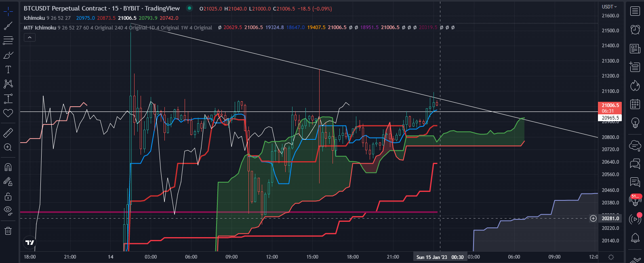Select the crosshair cursor tool
Viewport: 644px width, 263px height.
8,11
